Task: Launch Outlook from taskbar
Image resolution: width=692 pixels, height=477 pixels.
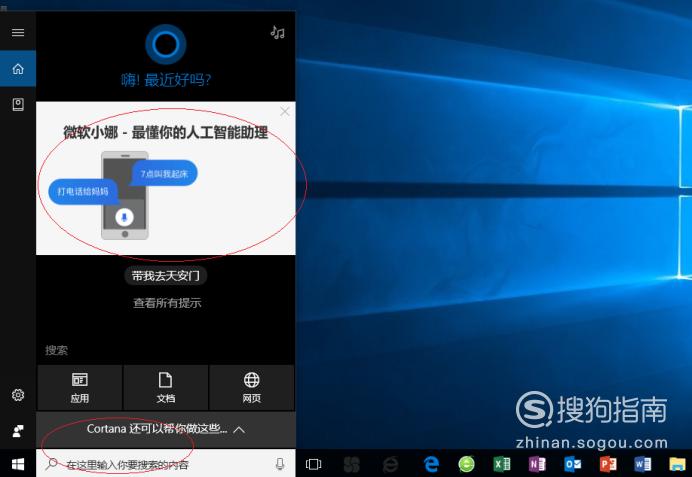Action: click(x=572, y=464)
